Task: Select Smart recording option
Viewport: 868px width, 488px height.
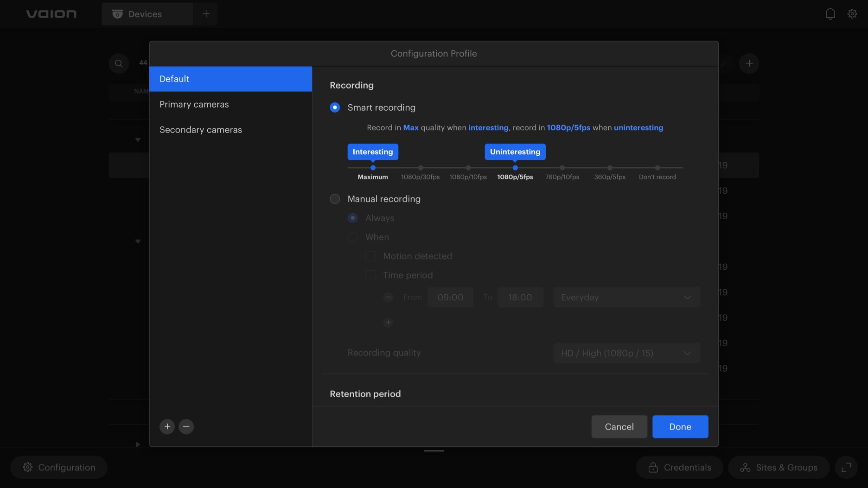Action: 335,108
